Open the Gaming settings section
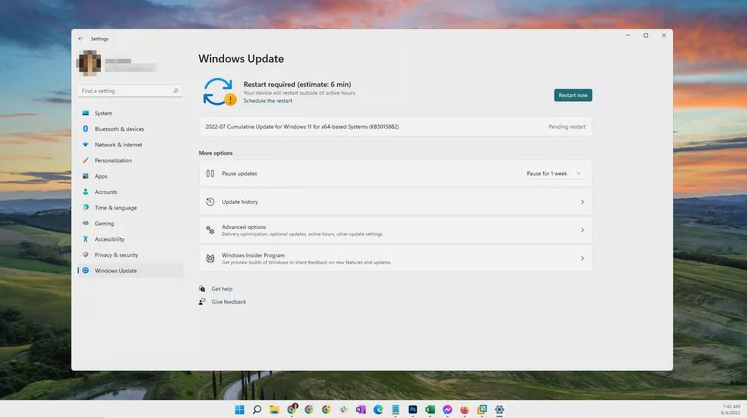 click(104, 223)
